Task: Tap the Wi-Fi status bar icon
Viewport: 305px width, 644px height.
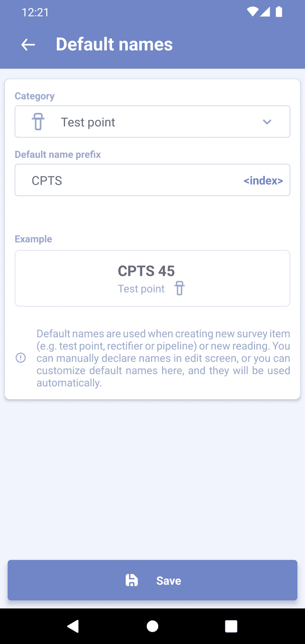Action: point(253,12)
